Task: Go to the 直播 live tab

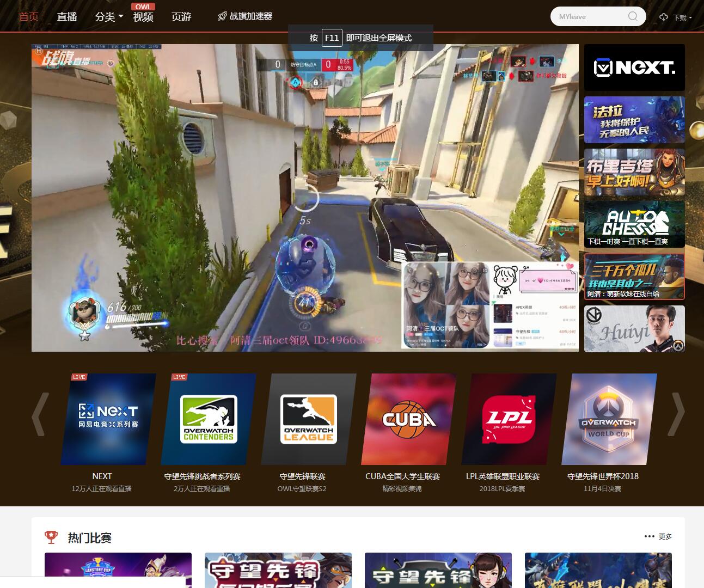Action: click(67, 17)
